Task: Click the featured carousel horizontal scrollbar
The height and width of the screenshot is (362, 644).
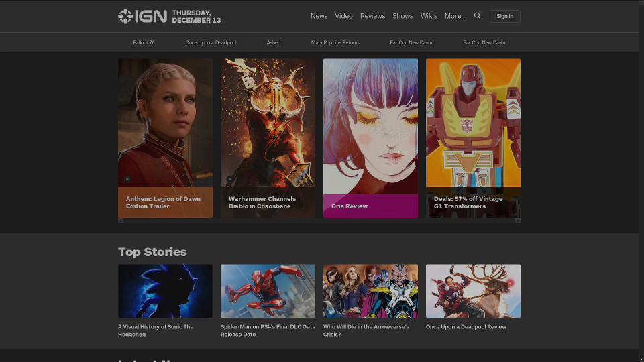Action: [x=319, y=221]
